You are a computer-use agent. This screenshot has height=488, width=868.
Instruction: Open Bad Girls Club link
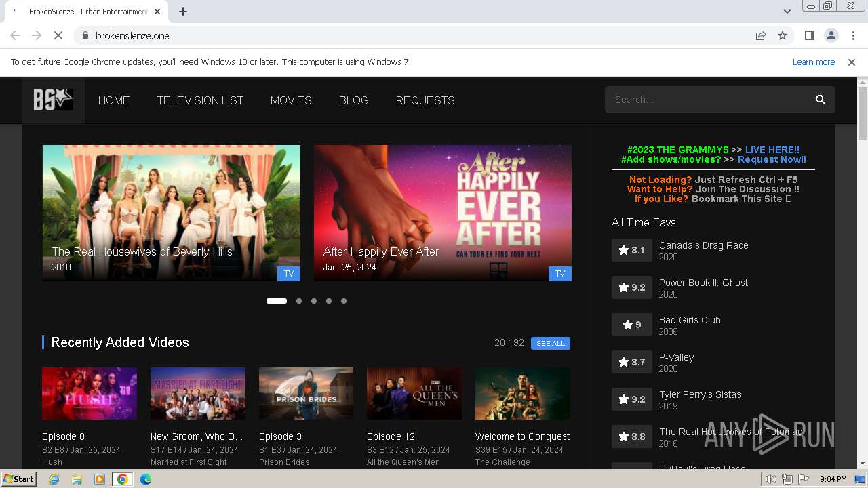point(690,320)
